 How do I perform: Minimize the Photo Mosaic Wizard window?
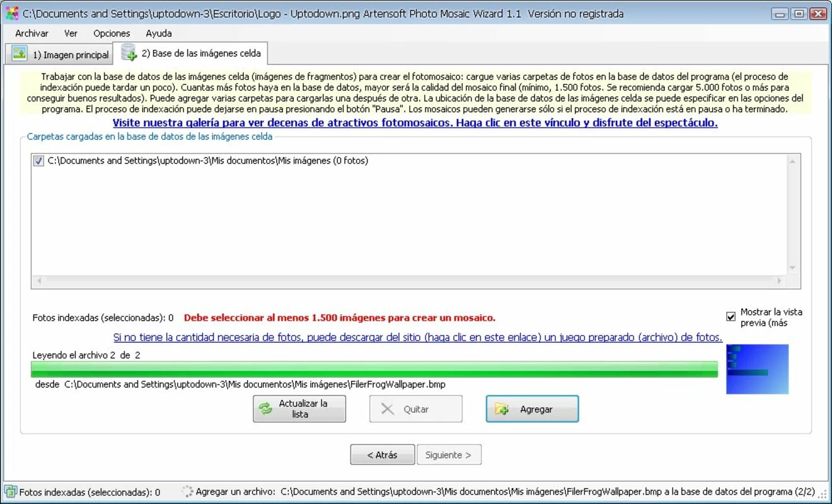[781, 14]
